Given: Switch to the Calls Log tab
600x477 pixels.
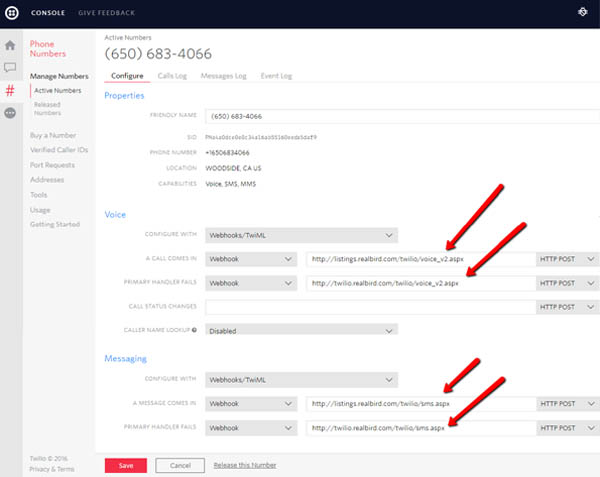Looking at the screenshot, I should click(x=171, y=76).
